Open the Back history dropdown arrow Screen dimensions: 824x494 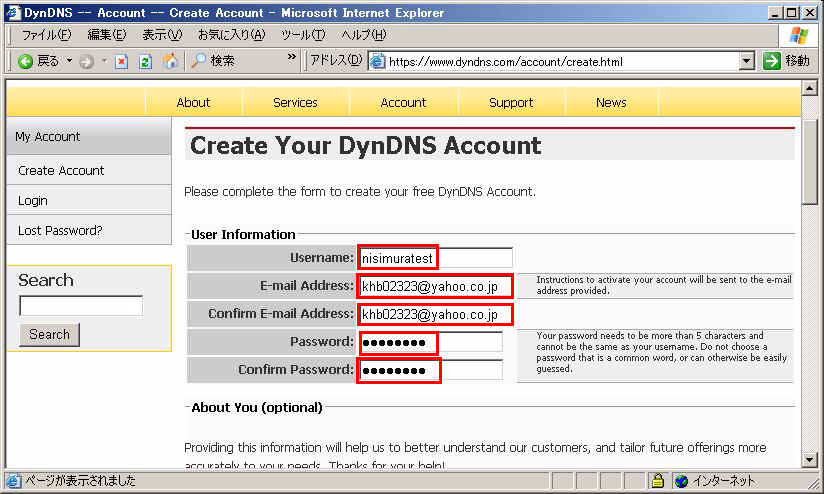(69, 61)
